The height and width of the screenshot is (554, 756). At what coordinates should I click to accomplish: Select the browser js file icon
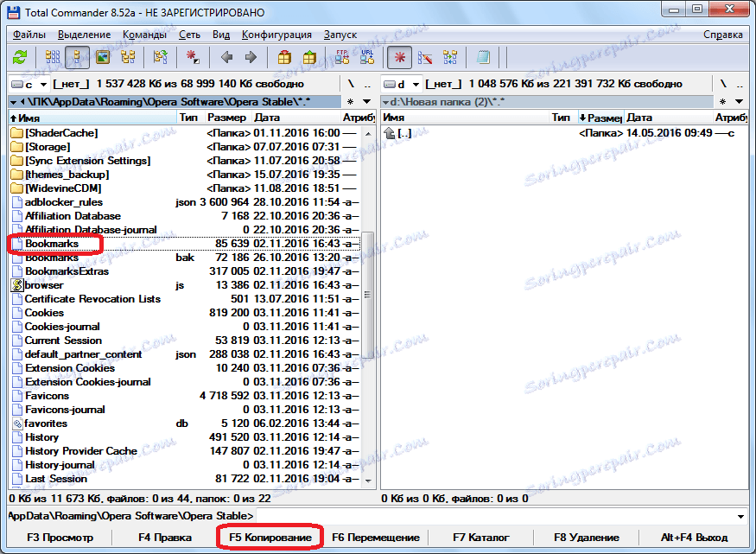click(x=17, y=285)
